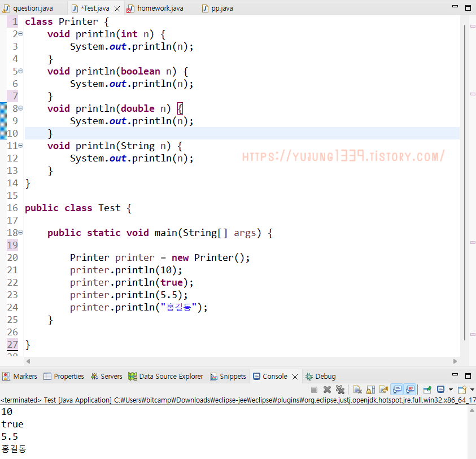The width and height of the screenshot is (476, 459).
Task: Click Remove Launch (single X) icon
Action: 327,390
